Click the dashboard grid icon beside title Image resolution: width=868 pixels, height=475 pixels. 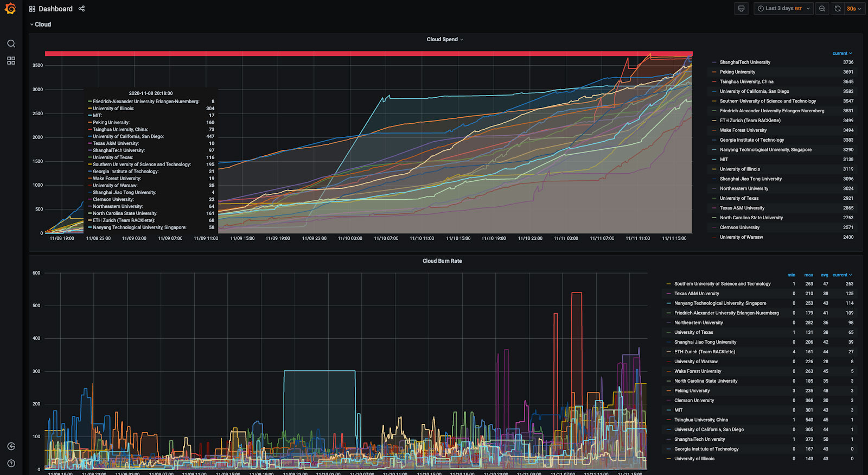(x=32, y=9)
